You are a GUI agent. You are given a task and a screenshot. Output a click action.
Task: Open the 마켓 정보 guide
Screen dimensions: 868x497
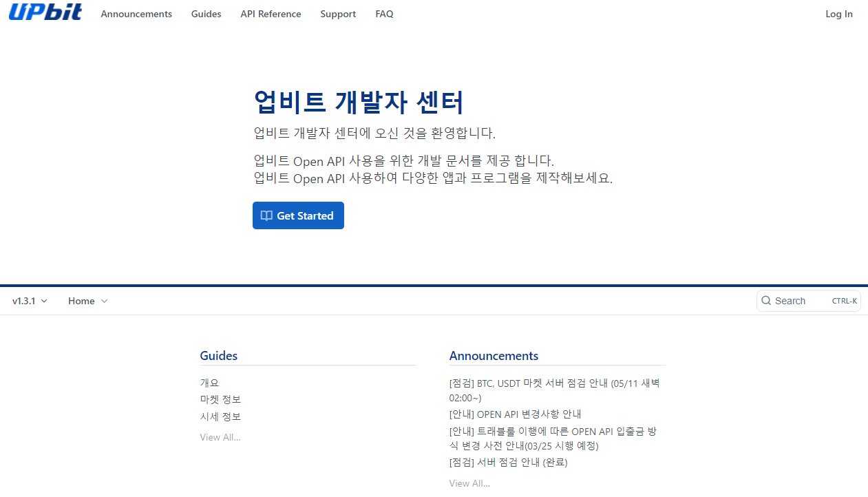[x=220, y=399]
